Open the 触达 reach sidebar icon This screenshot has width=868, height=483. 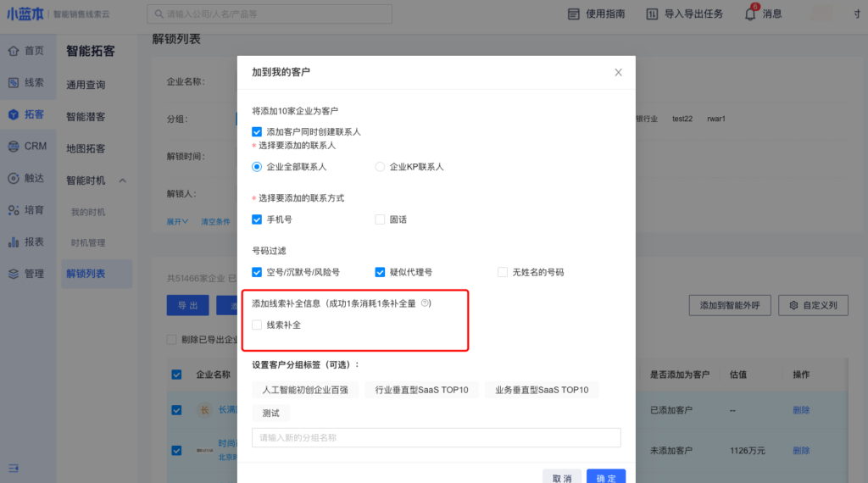14,178
